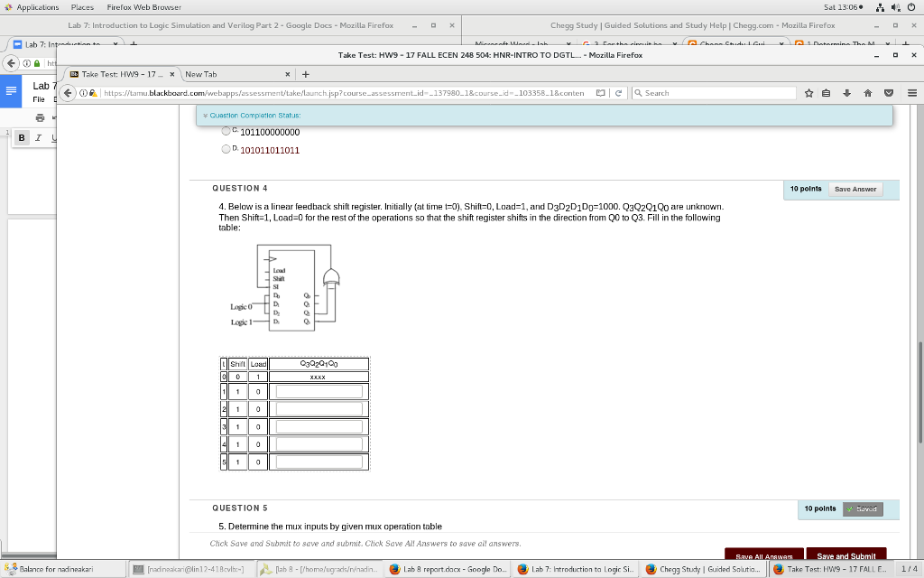Click the shift register circuit diagram
Image resolution: width=924 pixels, height=578 pixels.
285,287
